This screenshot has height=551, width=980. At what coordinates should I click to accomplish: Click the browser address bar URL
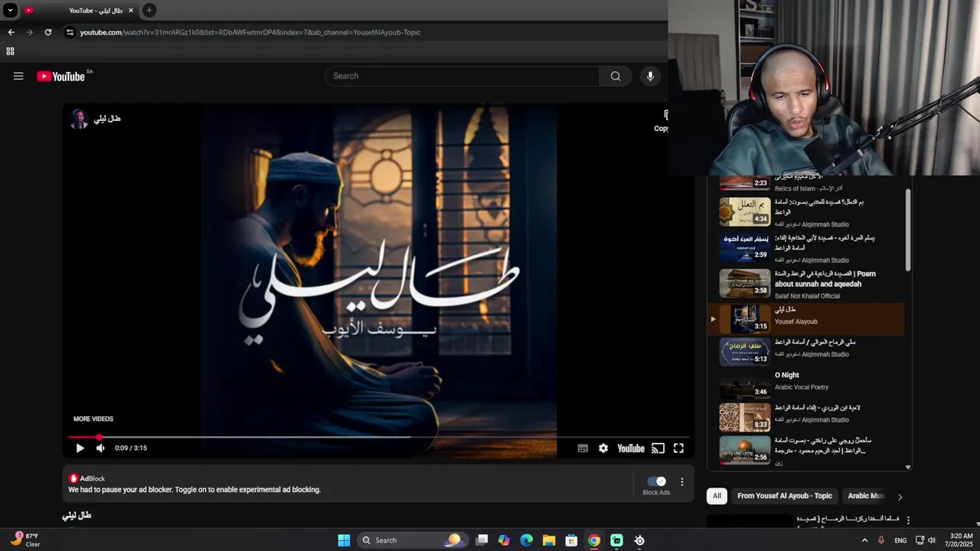tap(250, 32)
